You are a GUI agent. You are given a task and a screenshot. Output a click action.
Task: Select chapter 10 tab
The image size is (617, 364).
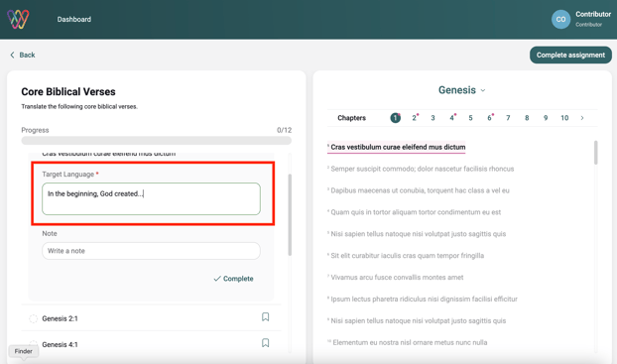click(x=564, y=118)
